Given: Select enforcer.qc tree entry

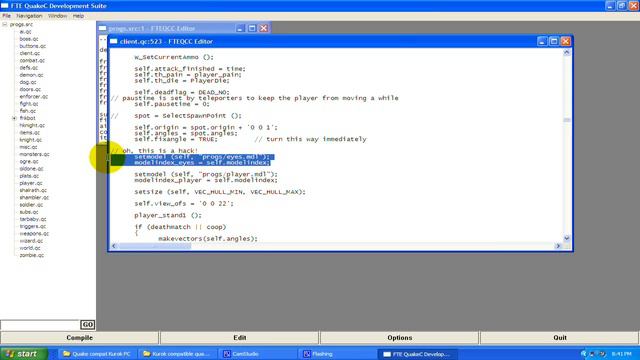Looking at the screenshot, I should [x=33, y=96].
